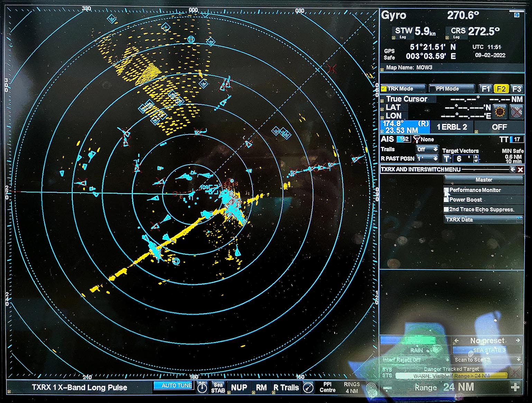Click the blue globe icon at top right

(x=516, y=15)
